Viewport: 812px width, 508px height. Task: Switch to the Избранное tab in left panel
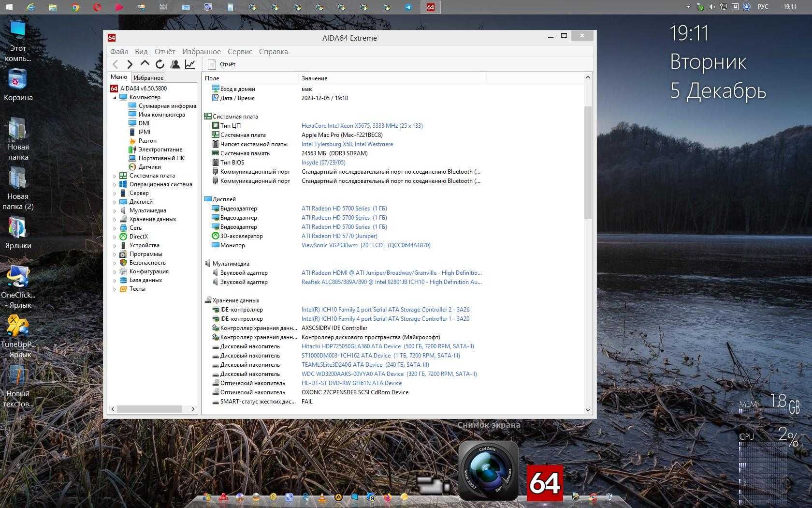pos(148,77)
